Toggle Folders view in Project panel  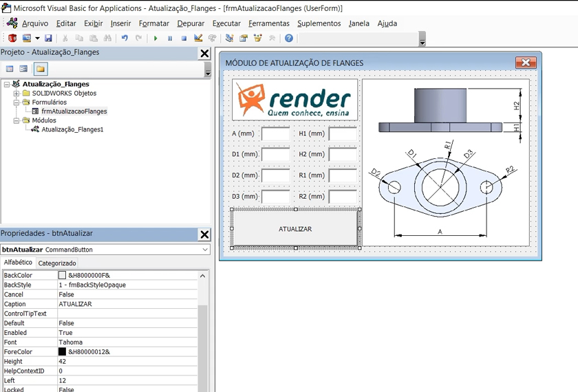pyautogui.click(x=41, y=69)
